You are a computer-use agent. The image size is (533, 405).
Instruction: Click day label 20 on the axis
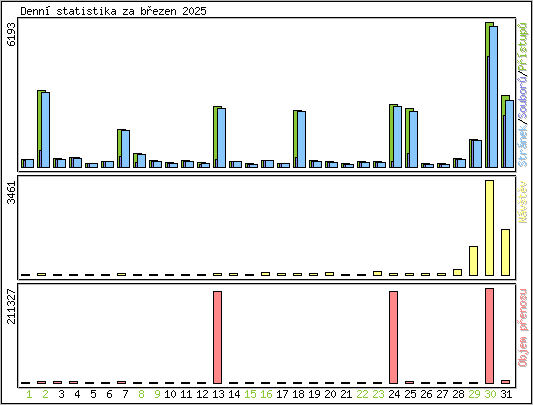[x=330, y=394]
